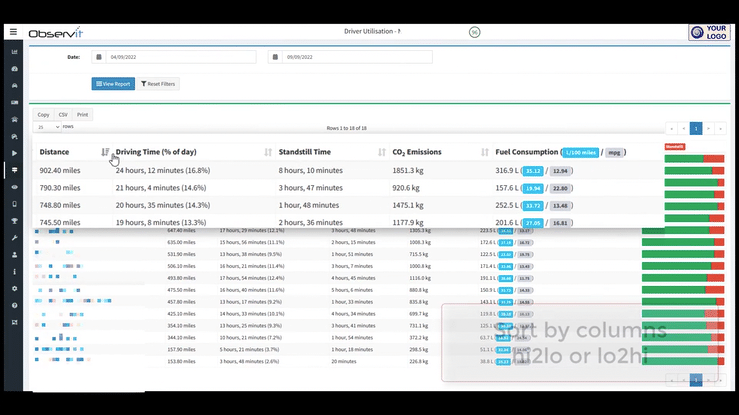Screen dimensions: 739x415
Task: Click the end date field 09/09/2022
Action: (x=357, y=57)
